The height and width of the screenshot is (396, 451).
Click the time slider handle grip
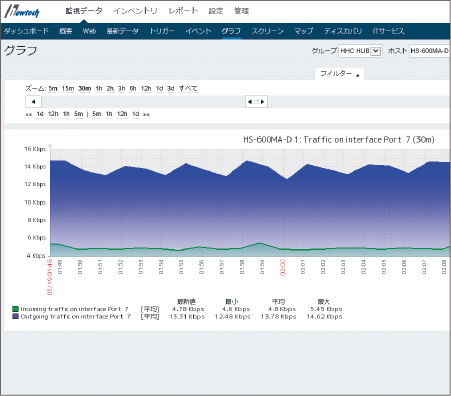[x=256, y=102]
